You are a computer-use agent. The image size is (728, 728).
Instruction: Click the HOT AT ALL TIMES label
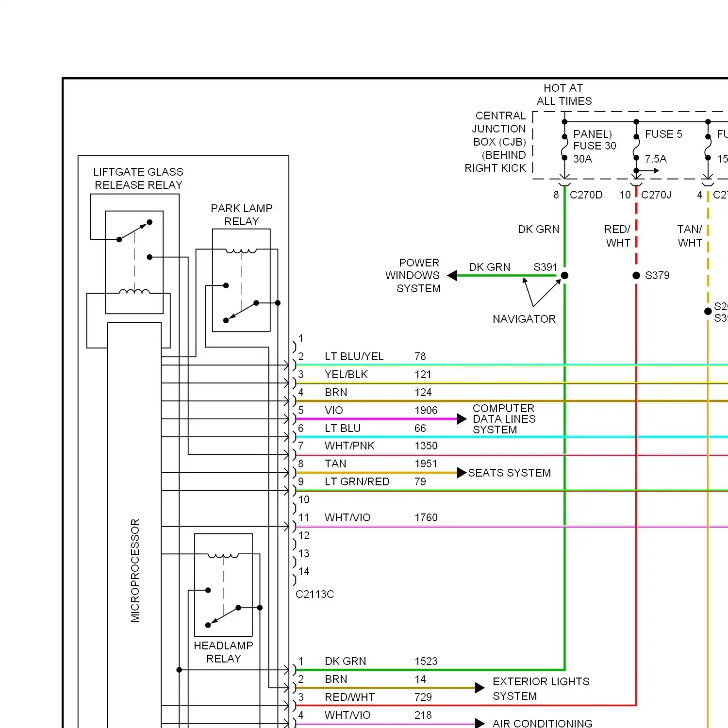564,95
